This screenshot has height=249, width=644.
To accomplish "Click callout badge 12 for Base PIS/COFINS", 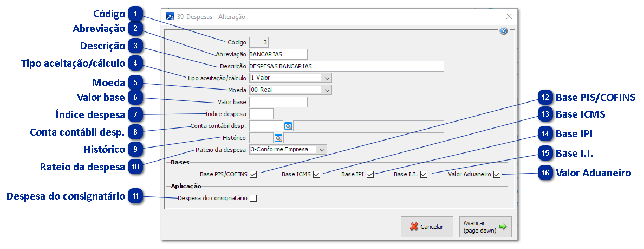I will (x=545, y=98).
